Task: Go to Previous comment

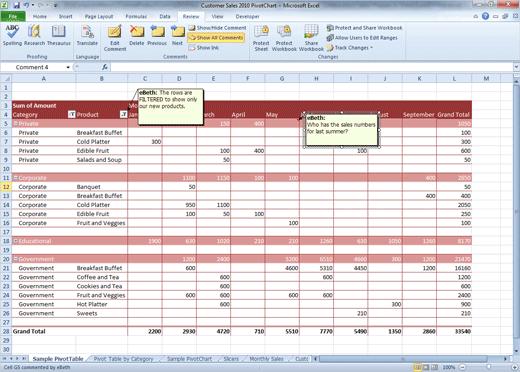Action: [x=157, y=35]
